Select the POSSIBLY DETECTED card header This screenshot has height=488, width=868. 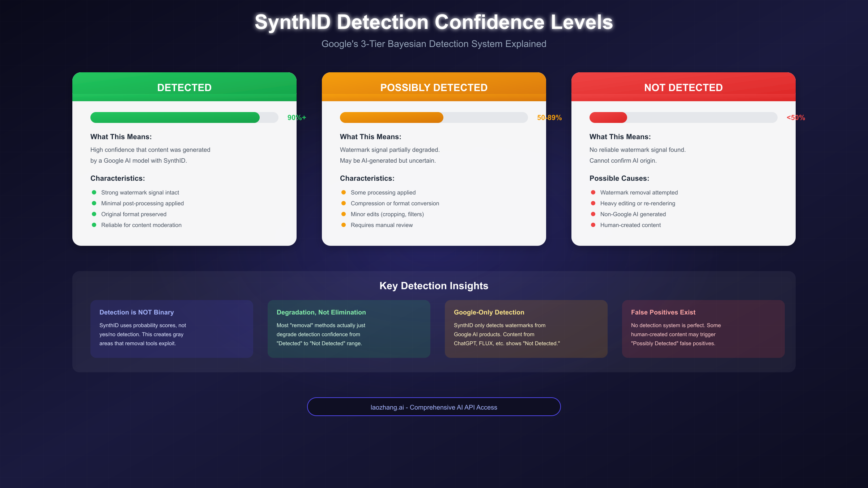(434, 87)
